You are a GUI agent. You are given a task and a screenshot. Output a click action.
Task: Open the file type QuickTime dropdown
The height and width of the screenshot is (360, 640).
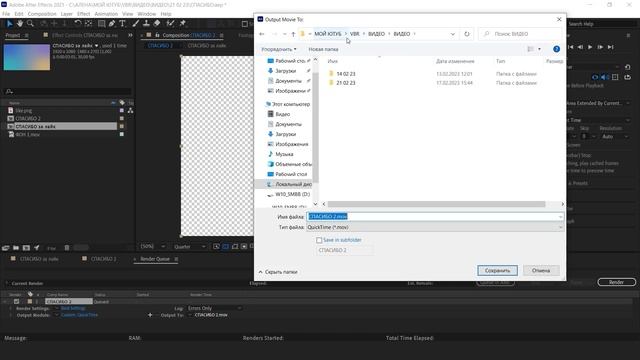(x=435, y=227)
